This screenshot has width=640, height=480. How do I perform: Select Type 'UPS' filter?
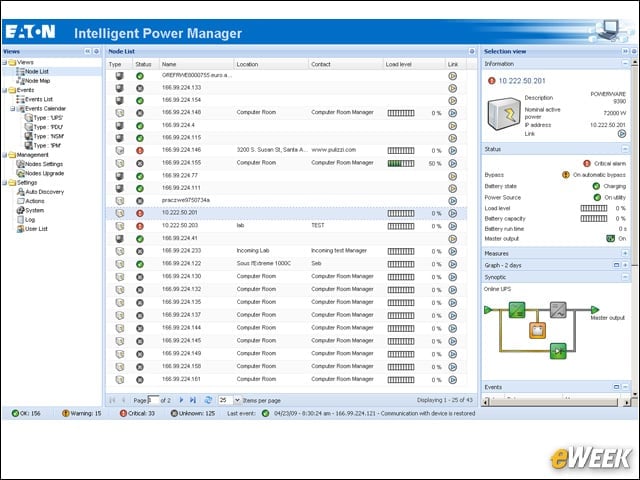(x=48, y=118)
